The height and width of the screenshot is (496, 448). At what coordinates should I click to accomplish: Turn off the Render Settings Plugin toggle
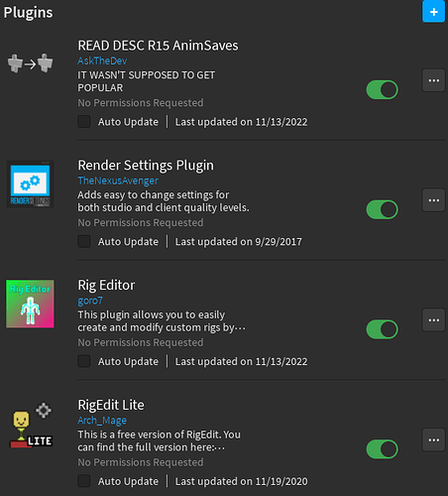382,209
